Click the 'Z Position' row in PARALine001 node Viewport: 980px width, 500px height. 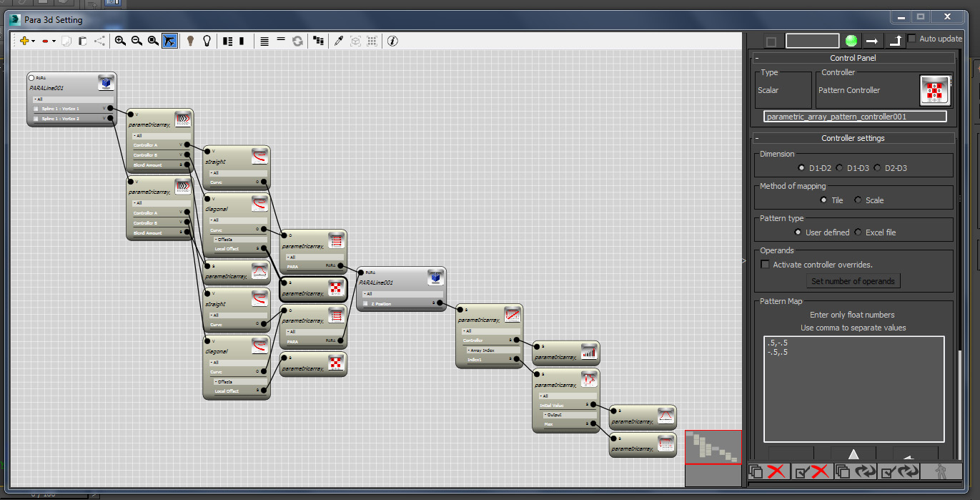401,303
